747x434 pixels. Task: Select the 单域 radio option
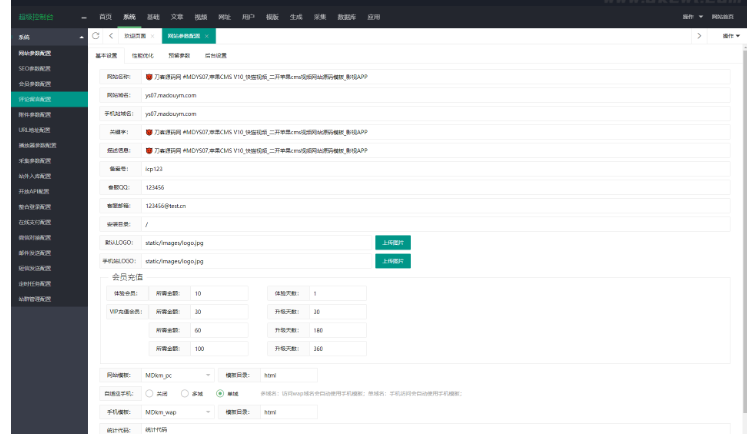(219, 393)
